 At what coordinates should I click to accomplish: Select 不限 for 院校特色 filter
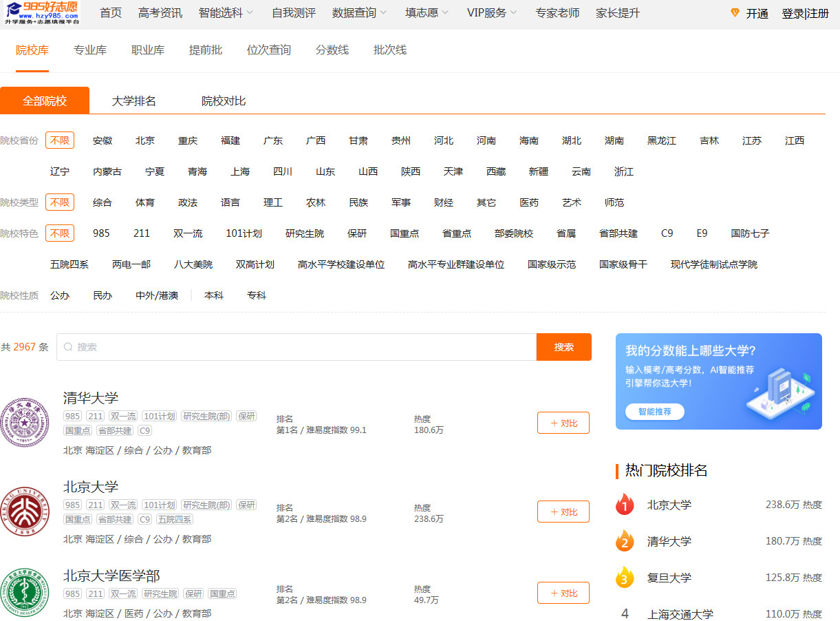click(x=60, y=233)
